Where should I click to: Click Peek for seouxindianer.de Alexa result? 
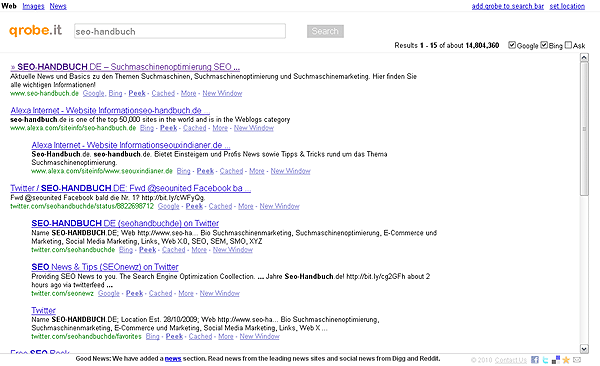pyautogui.click(x=205, y=171)
